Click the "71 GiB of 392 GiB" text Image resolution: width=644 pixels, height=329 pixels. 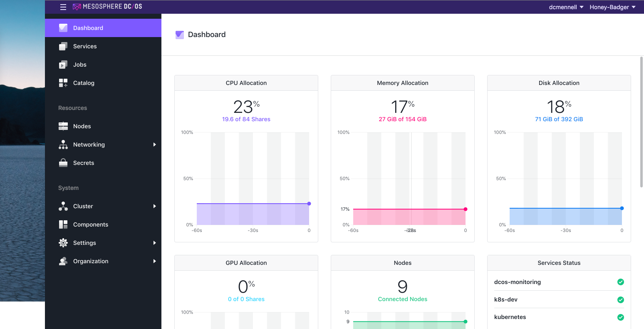559,119
